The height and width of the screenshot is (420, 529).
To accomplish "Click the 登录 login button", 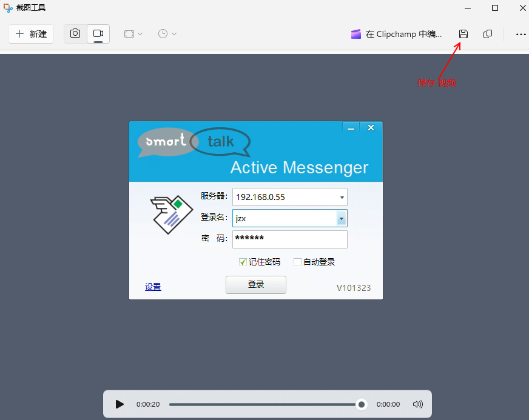I will click(x=255, y=285).
